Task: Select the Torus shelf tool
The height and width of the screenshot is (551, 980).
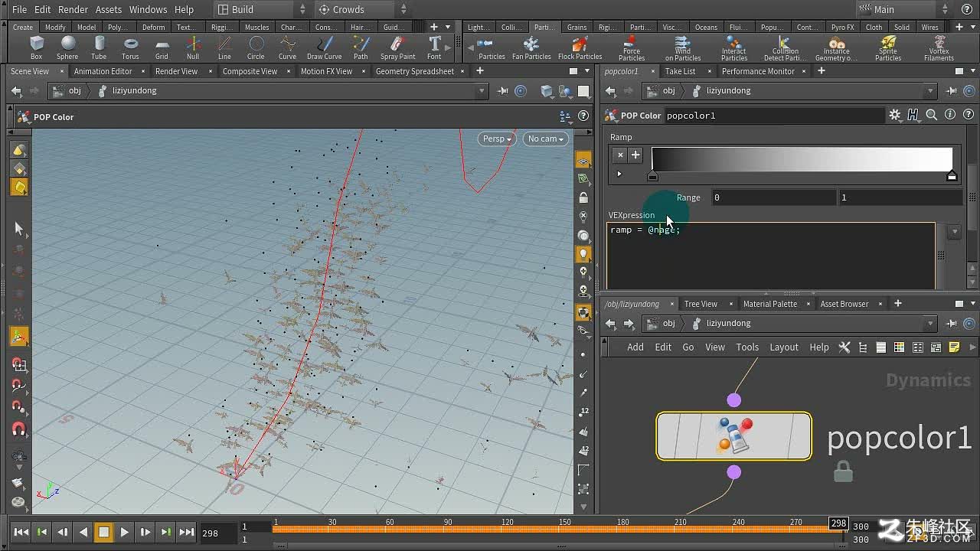Action: tap(130, 47)
